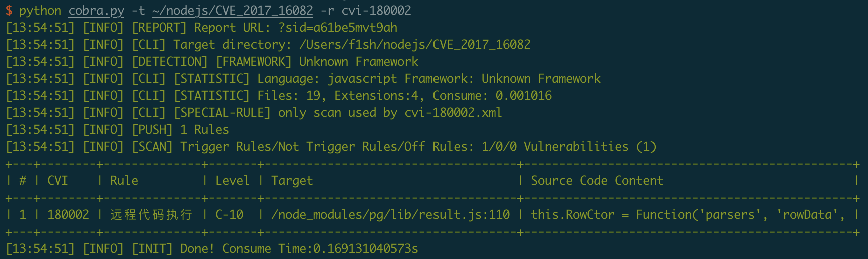
Task: Click the underlined cobra.py script name
Action: tap(96, 11)
